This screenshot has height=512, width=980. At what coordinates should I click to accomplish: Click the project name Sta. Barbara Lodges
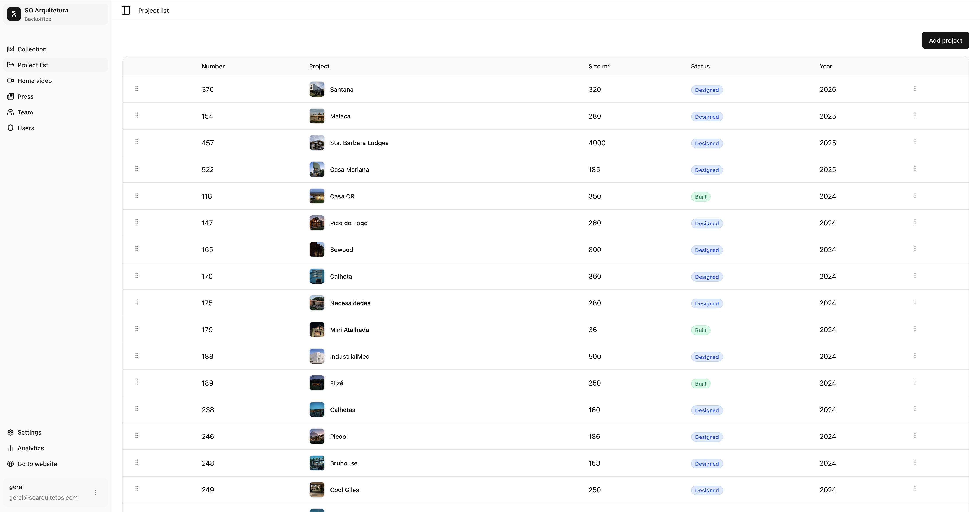click(x=359, y=143)
